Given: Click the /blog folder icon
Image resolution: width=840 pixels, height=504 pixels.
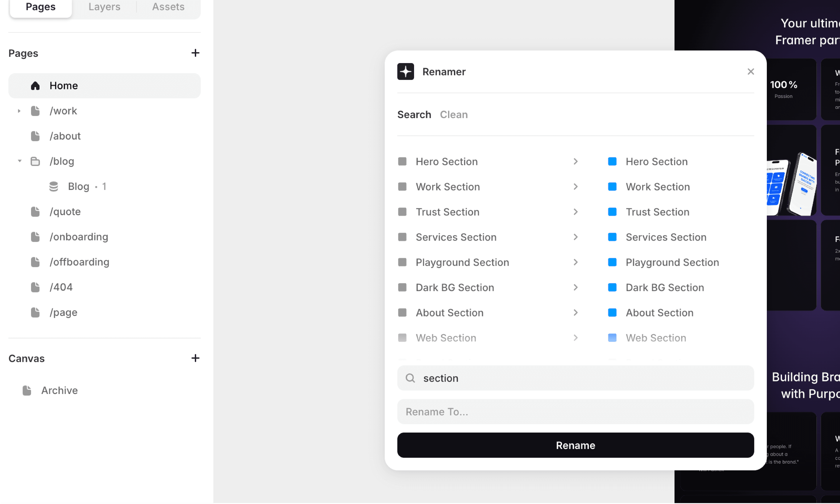Looking at the screenshot, I should [35, 161].
